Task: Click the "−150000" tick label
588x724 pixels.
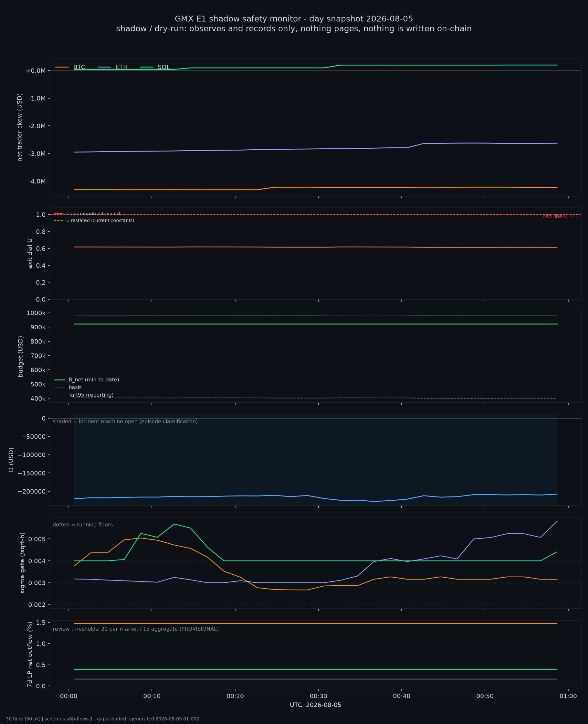Action: click(x=32, y=473)
